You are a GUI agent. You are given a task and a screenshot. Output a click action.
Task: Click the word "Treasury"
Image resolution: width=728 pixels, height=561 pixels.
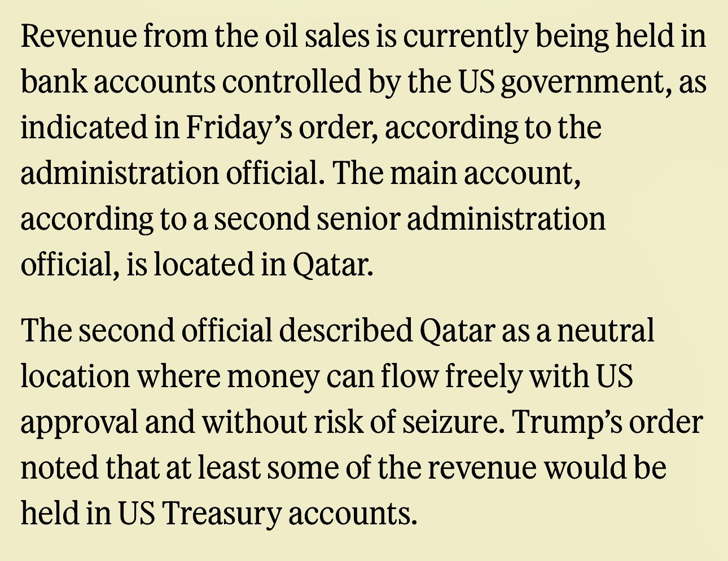click(x=221, y=514)
